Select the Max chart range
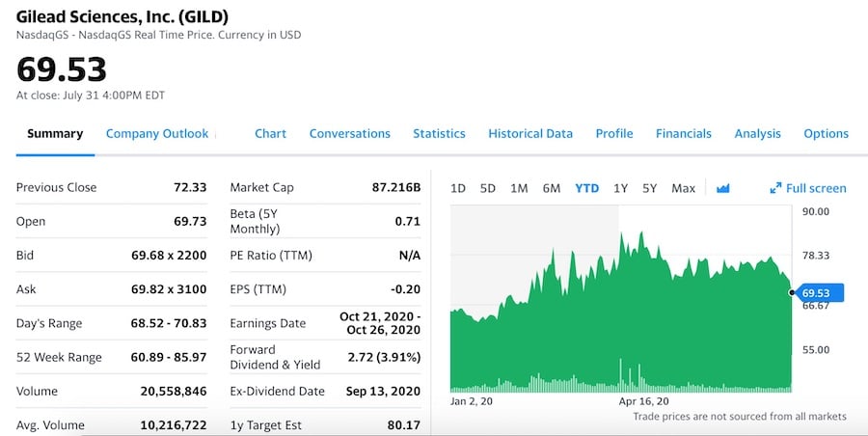This screenshot has height=436, width=868. [683, 188]
